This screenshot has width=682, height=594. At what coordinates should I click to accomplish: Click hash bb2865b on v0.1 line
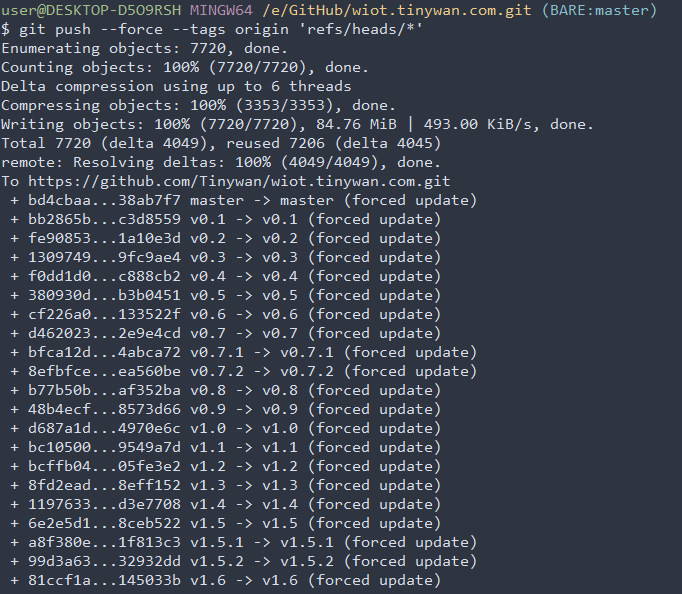60,219
